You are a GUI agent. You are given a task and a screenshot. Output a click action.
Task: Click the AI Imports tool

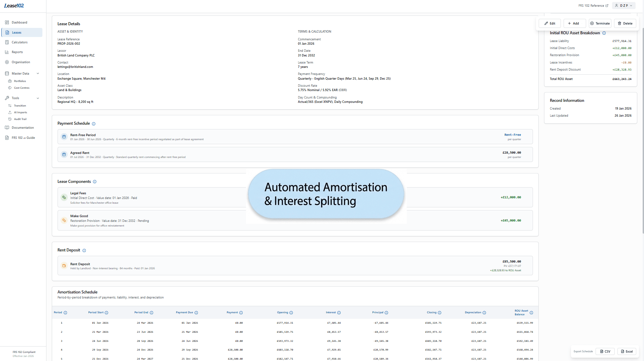click(20, 112)
